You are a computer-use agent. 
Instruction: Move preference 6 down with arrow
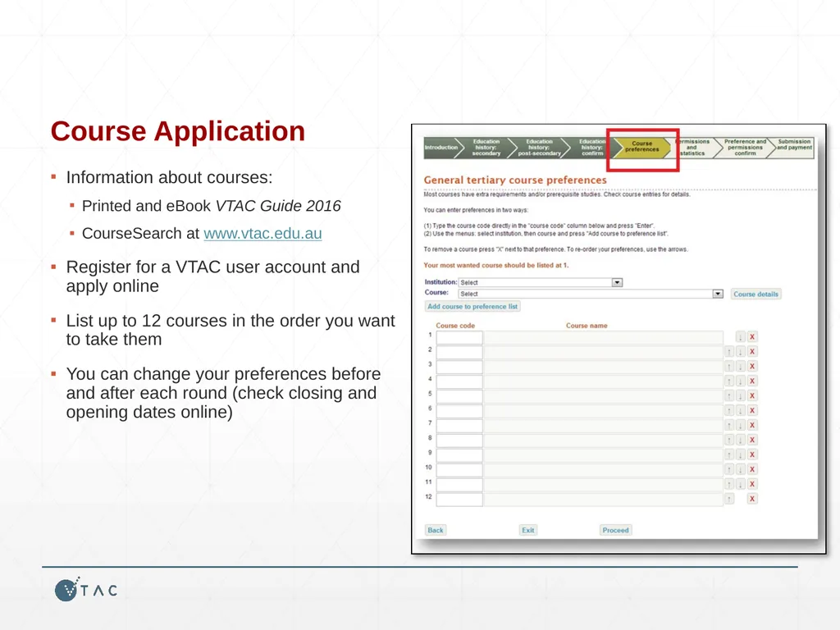(x=741, y=410)
